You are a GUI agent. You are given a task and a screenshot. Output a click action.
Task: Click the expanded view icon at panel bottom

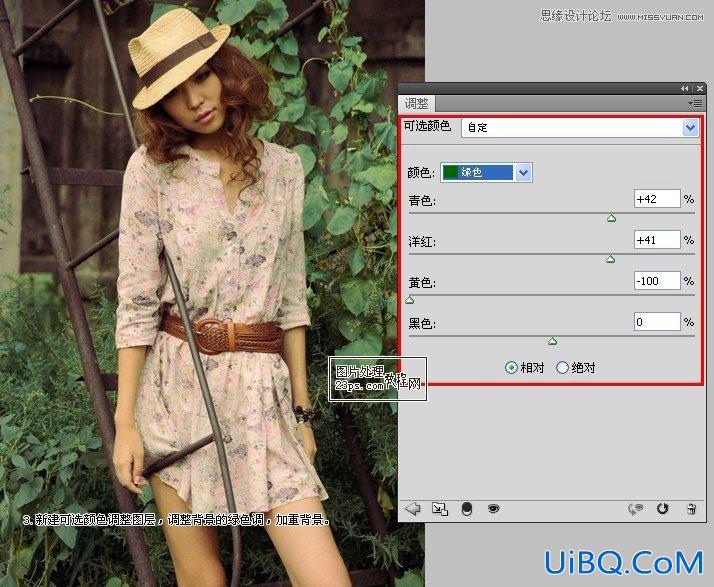pos(440,509)
